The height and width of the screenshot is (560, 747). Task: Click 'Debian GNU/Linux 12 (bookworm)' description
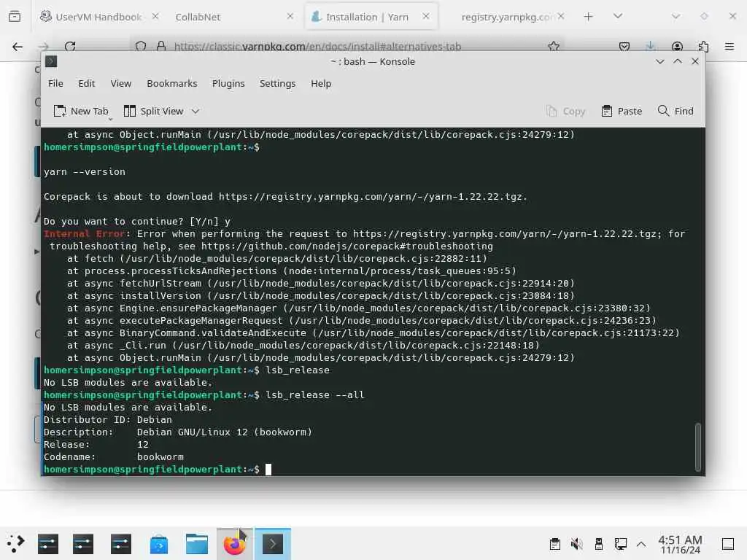(225, 432)
